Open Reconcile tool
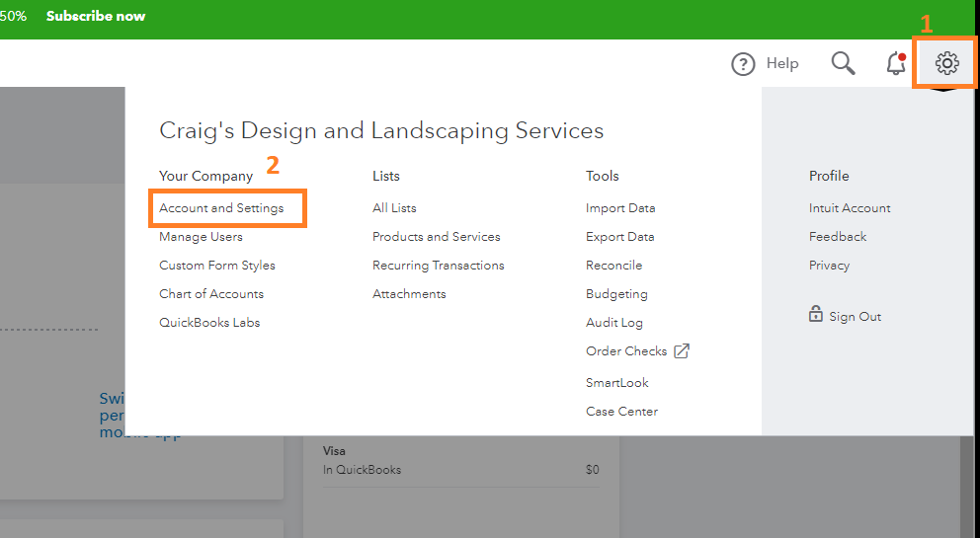Image resolution: width=980 pixels, height=538 pixels. 613,266
